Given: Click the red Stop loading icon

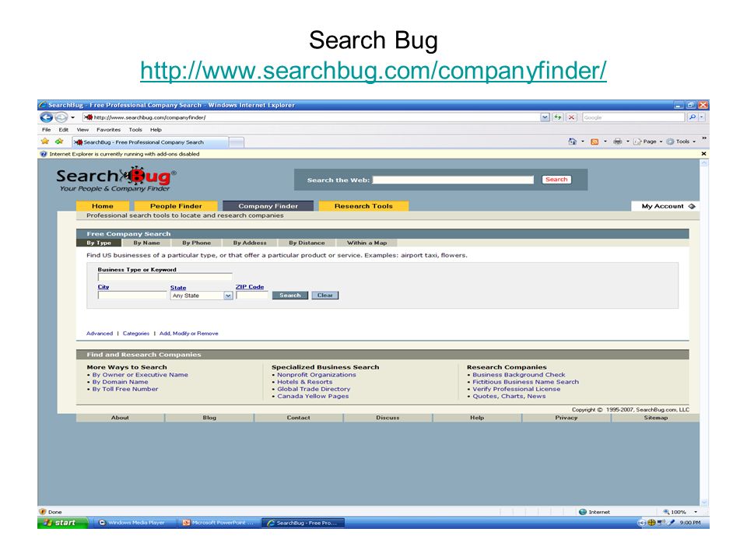Looking at the screenshot, I should click(x=571, y=117).
